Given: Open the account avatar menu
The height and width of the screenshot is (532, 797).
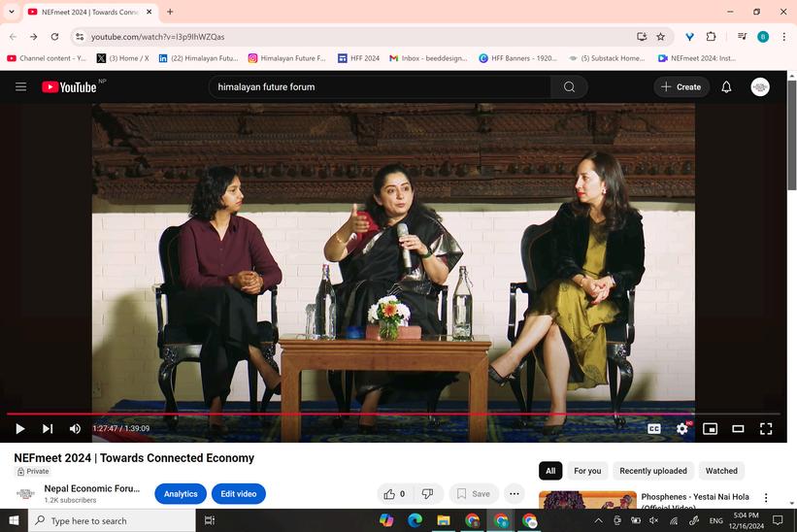Looking at the screenshot, I should tap(760, 87).
